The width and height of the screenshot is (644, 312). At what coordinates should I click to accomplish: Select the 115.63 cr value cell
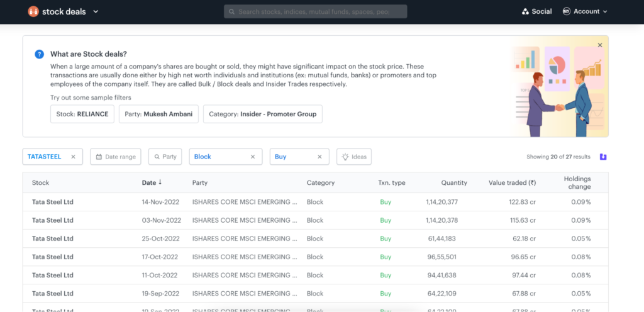(x=523, y=220)
